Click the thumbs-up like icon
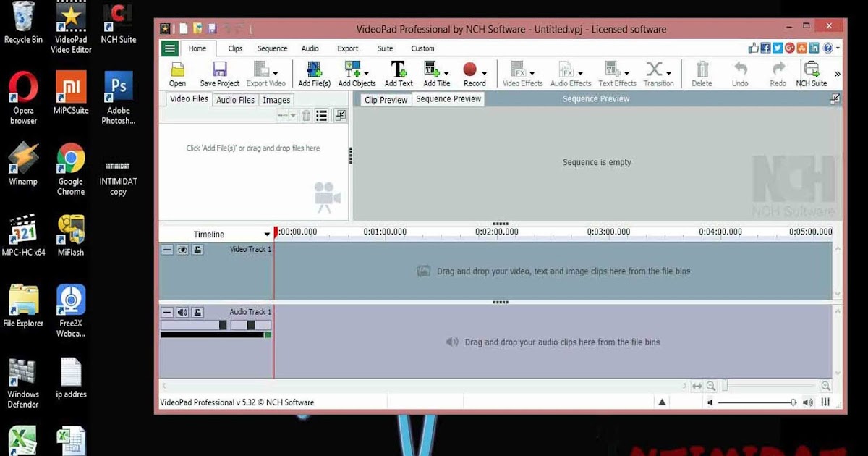 (754, 48)
